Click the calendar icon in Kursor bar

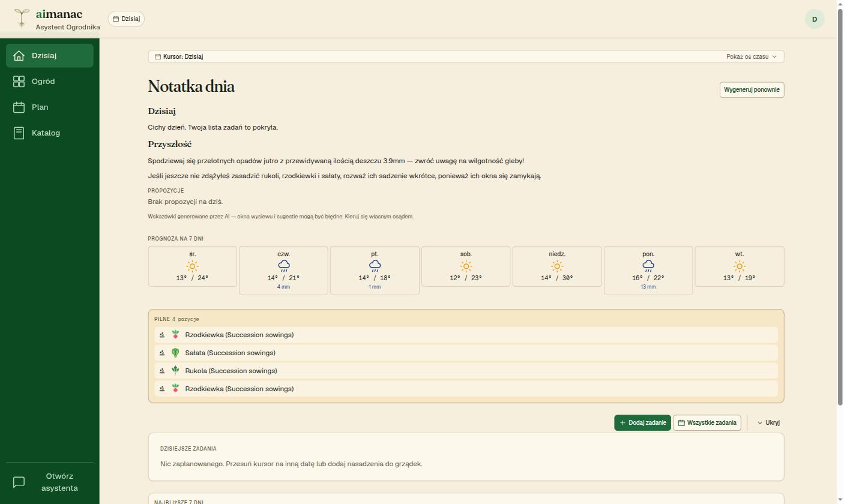pyautogui.click(x=158, y=56)
